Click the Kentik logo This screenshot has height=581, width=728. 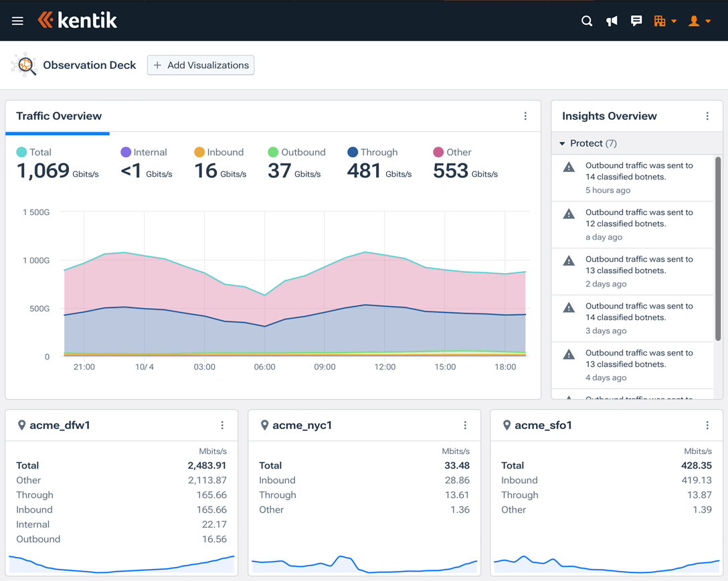click(x=77, y=21)
